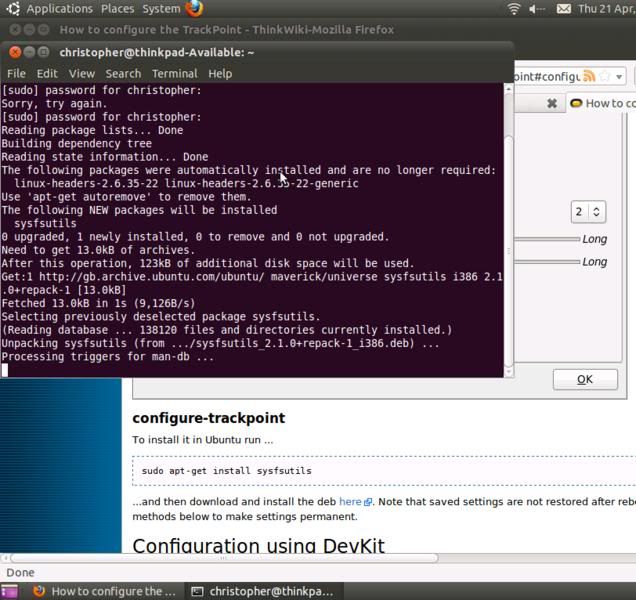
Task: Click the upper slider ending in Long
Action: click(x=546, y=239)
